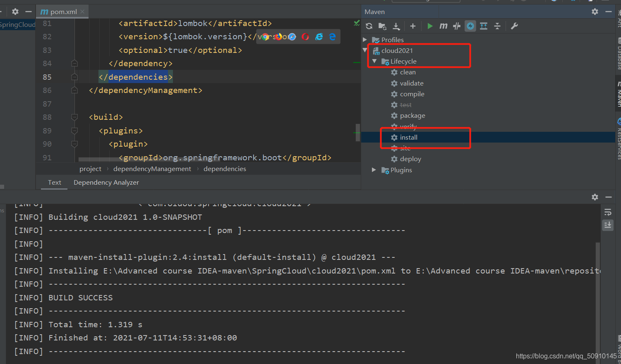Download sources and documentation icon

coord(396,26)
